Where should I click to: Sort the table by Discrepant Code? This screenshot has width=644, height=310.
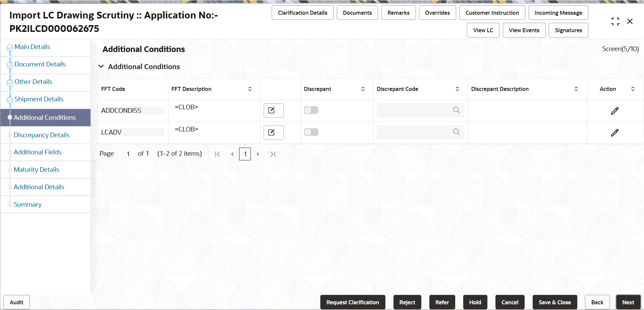coord(457,89)
